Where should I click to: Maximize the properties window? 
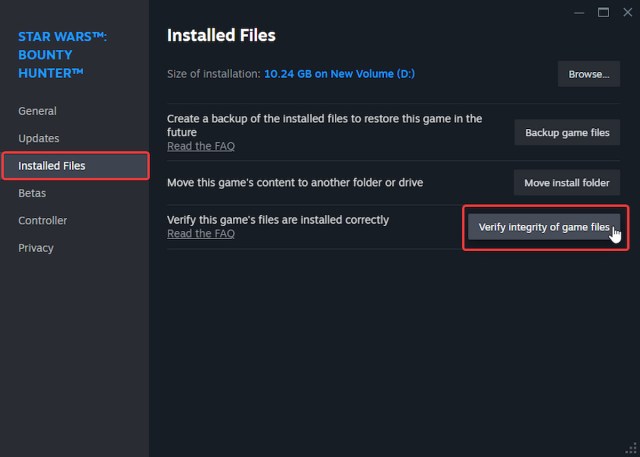pyautogui.click(x=603, y=12)
